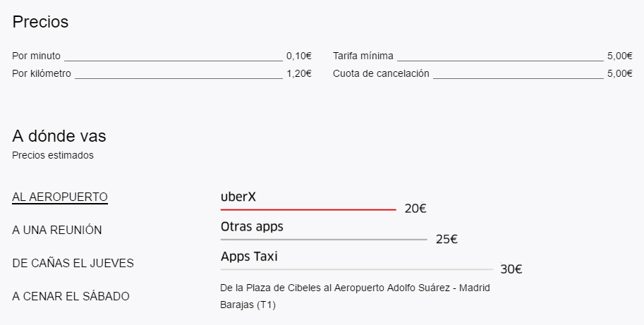Click the Otras apps label
The height and width of the screenshot is (325, 644).
pyautogui.click(x=252, y=227)
